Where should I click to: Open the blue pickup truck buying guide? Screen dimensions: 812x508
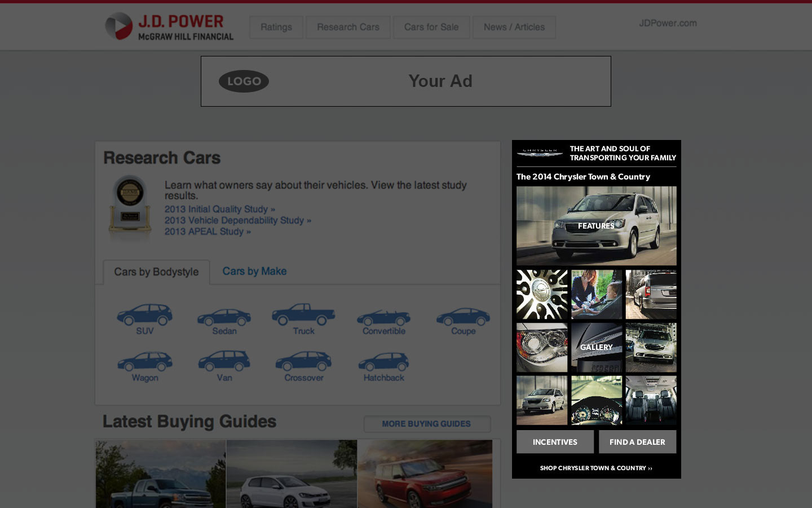click(x=161, y=474)
